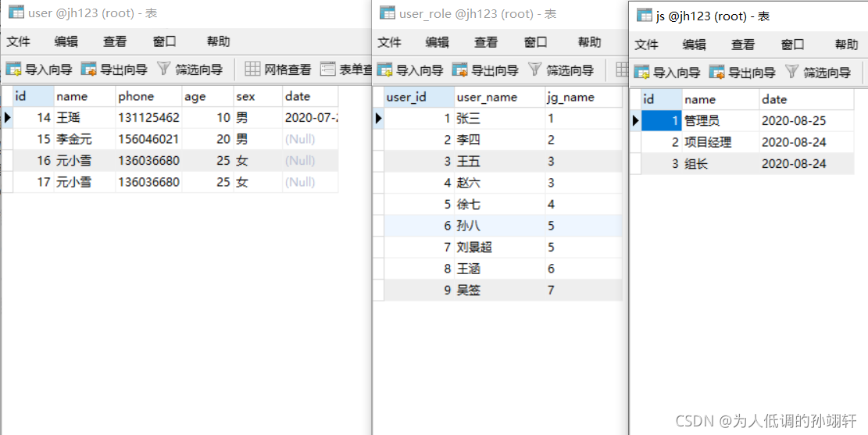The image size is (868, 435).
Task: Open 编辑 menu in js window
Action: (x=695, y=45)
